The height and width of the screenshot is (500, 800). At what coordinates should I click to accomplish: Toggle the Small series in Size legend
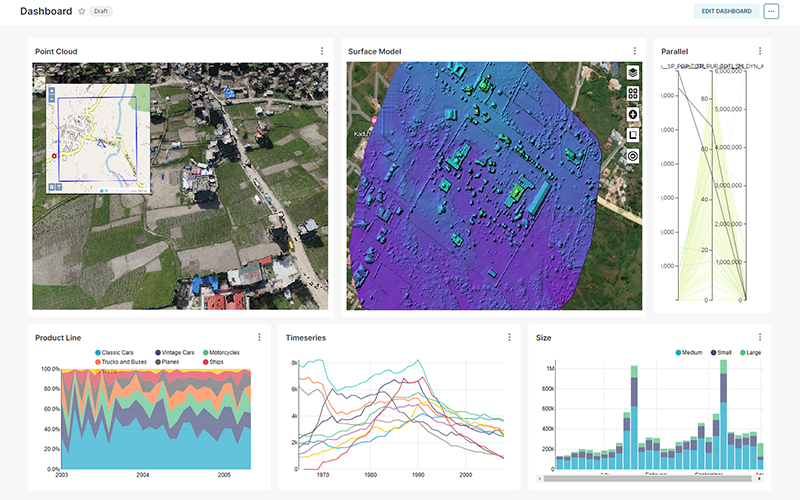point(721,353)
